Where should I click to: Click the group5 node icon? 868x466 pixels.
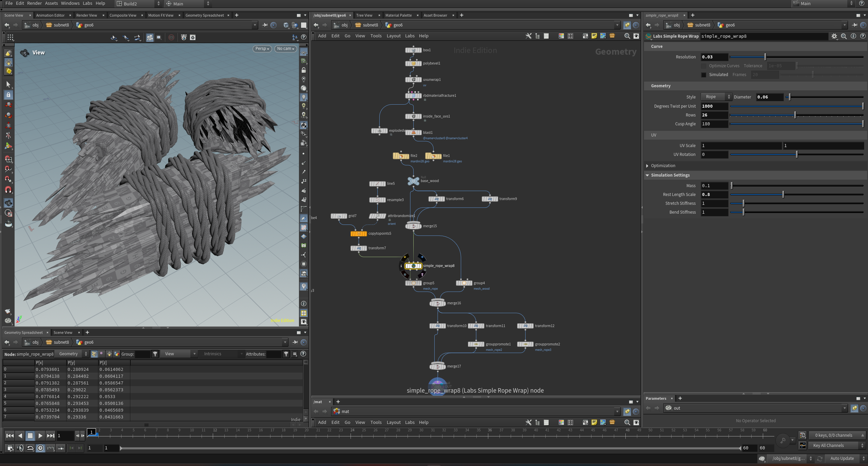coord(413,283)
